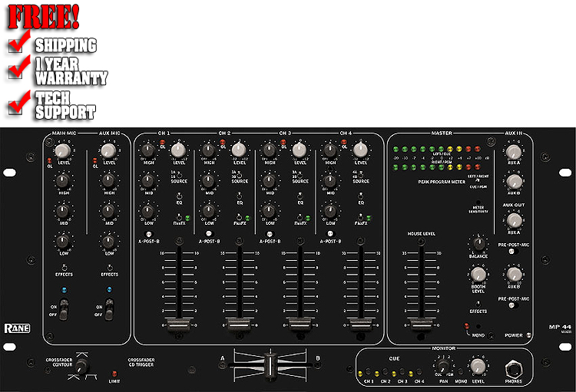Screen dimensions: 576x392
Task: Adjust the Aux Mic Low knob
Action: point(108,242)
